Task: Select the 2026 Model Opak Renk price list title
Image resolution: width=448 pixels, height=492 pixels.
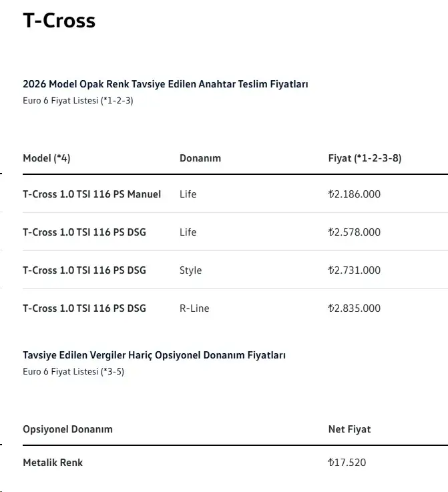Action: 166,84
